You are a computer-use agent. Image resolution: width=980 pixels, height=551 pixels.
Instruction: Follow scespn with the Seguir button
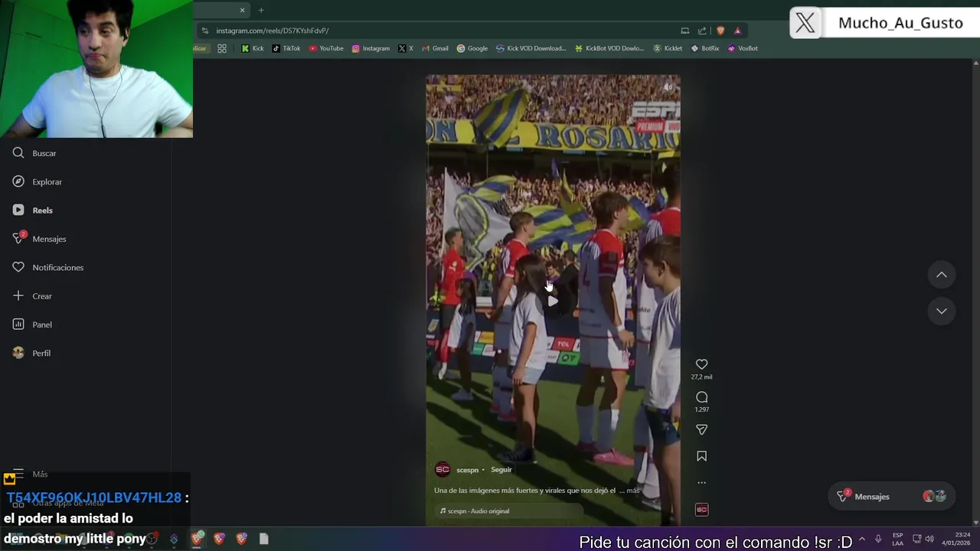point(501,470)
